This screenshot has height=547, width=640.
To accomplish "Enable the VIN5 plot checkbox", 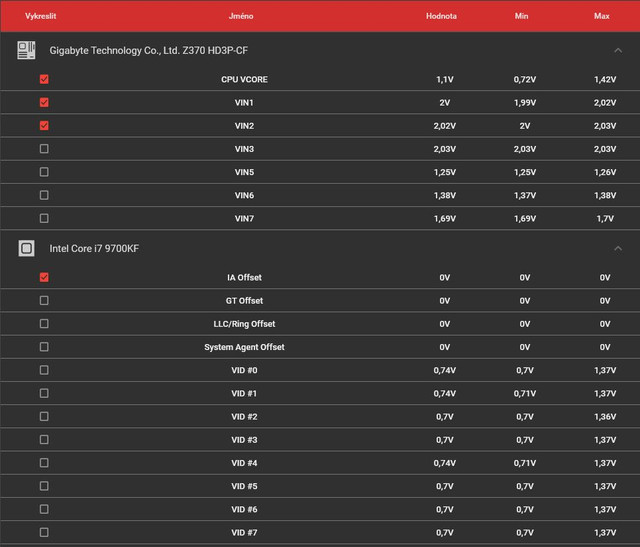I will tap(44, 172).
